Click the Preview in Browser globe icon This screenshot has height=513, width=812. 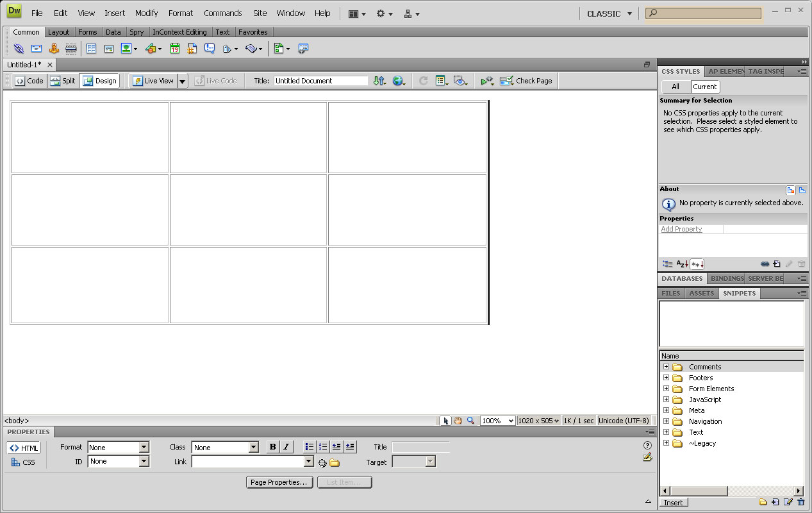[399, 81]
